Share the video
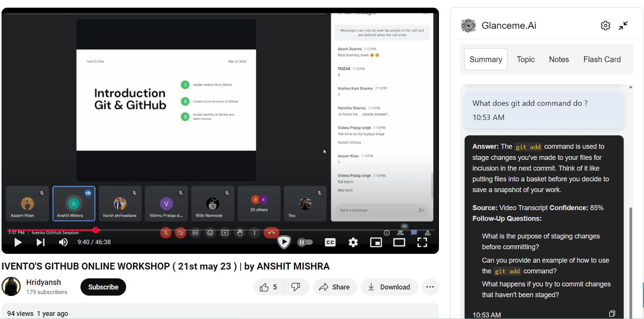This screenshot has width=644, height=319. pos(335,287)
